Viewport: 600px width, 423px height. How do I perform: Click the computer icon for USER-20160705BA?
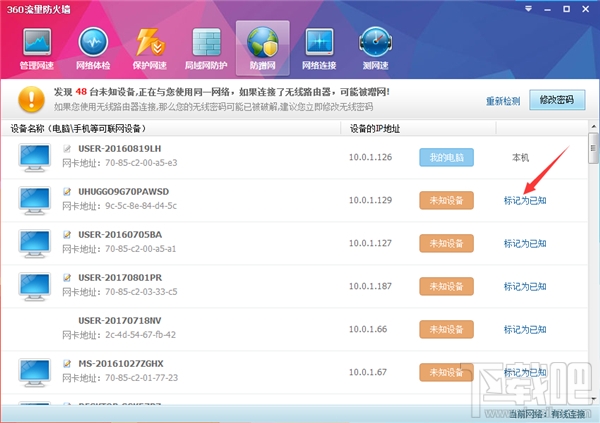34,243
